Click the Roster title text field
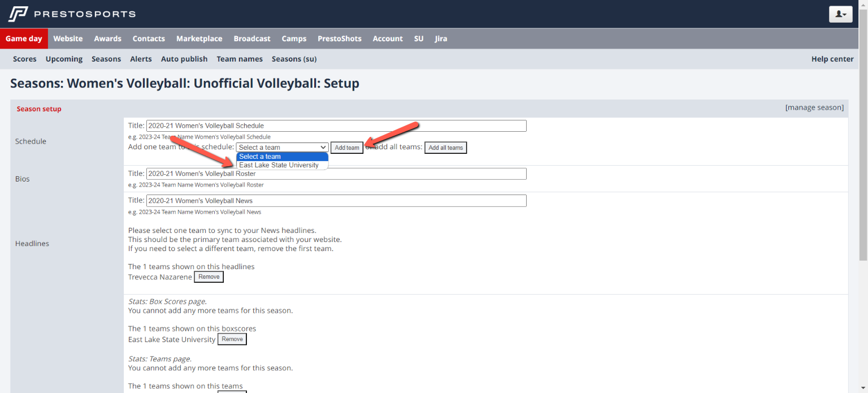868x393 pixels. point(336,174)
